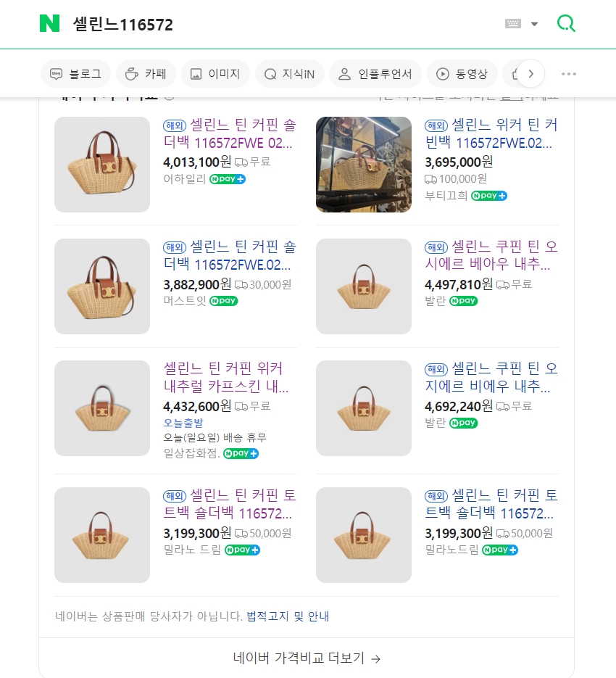Click the 4,013,100원 basket bag thumbnail
This screenshot has height=678, width=616.
click(x=102, y=165)
